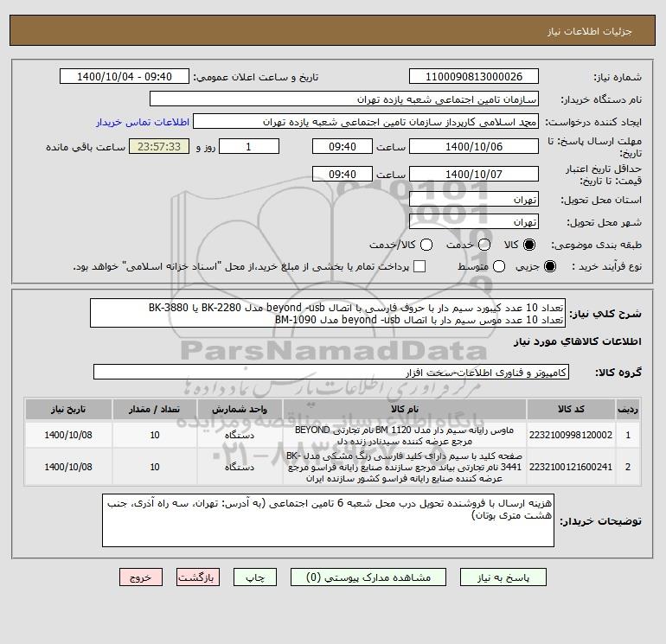Viewport: 666px width, 644px height.
Task: Open اطلاعات تماس خریدار link
Action: 143,122
